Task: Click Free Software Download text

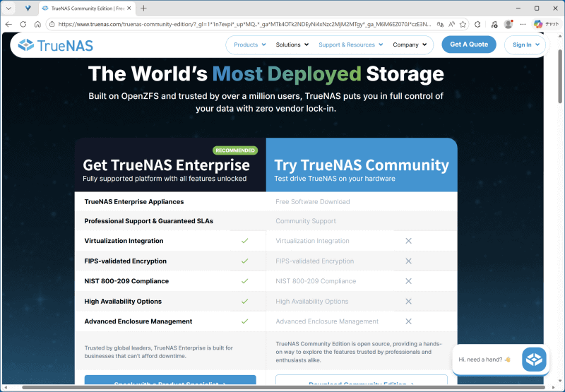Action: (312, 202)
